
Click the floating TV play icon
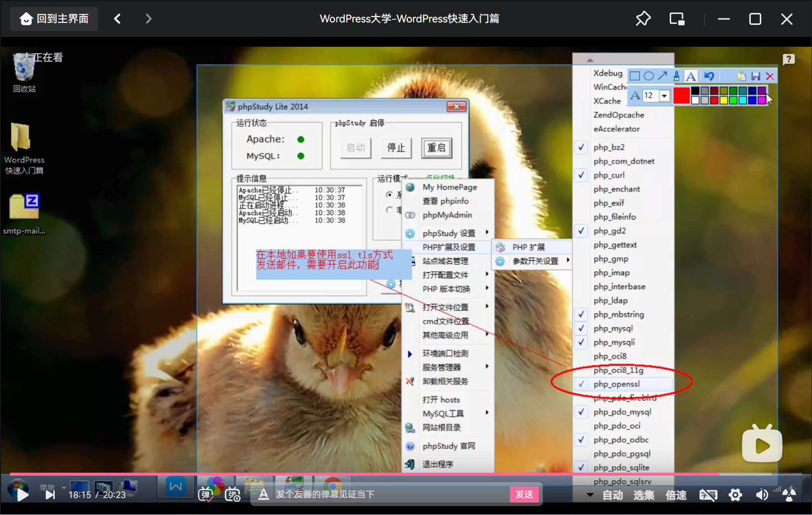(762, 444)
